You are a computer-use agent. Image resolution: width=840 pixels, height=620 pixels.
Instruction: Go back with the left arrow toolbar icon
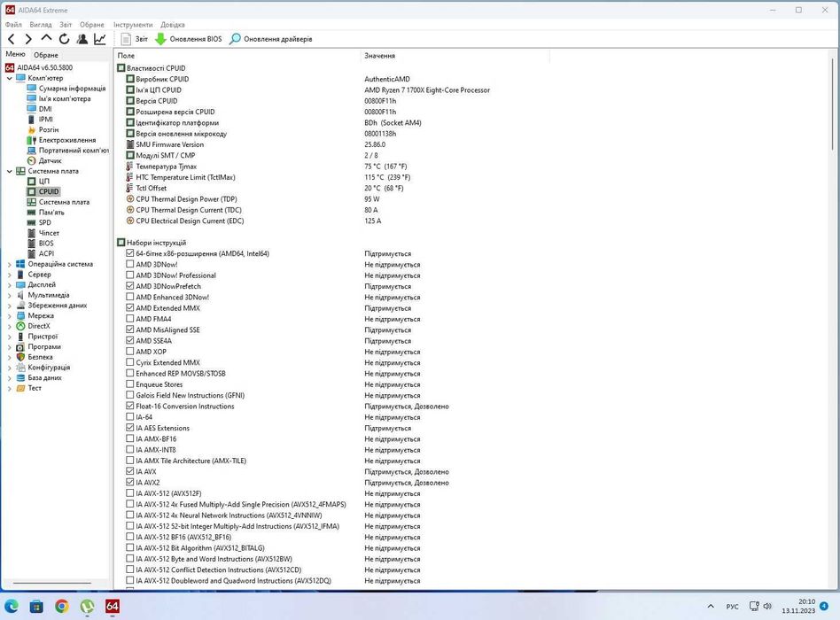[x=12, y=39]
